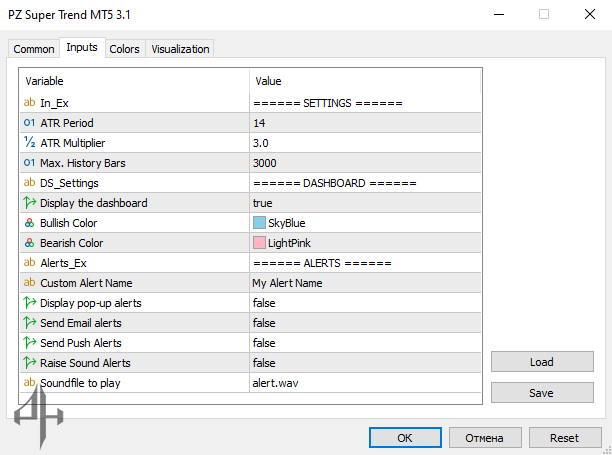
Task: Select the Custom Alert Name label
Action: pyautogui.click(x=86, y=283)
